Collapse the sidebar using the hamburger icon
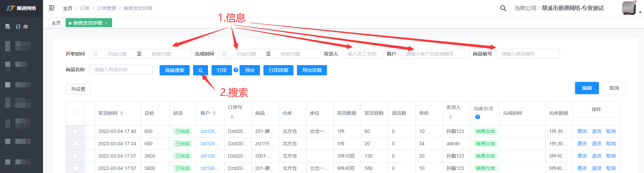The height and width of the screenshot is (173, 644). tap(52, 8)
